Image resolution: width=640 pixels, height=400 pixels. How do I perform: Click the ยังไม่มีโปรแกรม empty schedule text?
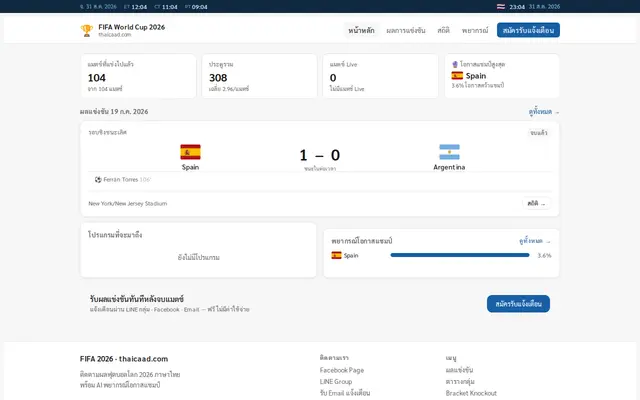pos(199,258)
